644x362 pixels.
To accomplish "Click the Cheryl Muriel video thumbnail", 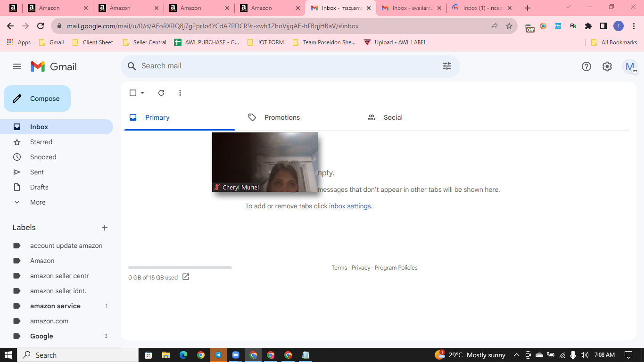I will coord(265,162).
